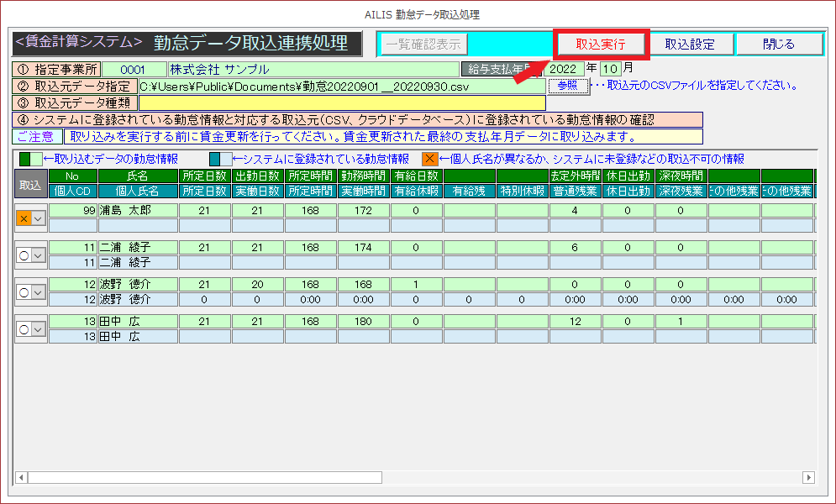Screen dimensions: 836x504
Task: Click the green legend color swatch
Action: (x=25, y=159)
